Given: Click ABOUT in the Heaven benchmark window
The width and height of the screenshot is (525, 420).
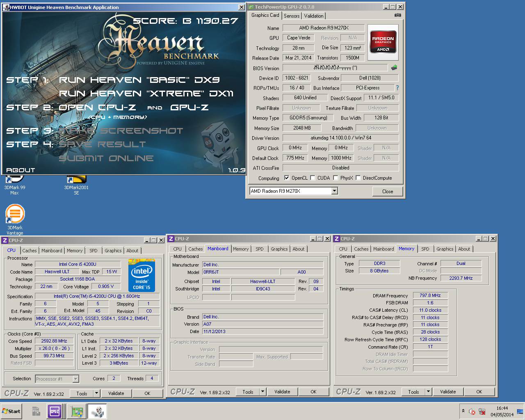Looking at the screenshot, I should pos(21,170).
